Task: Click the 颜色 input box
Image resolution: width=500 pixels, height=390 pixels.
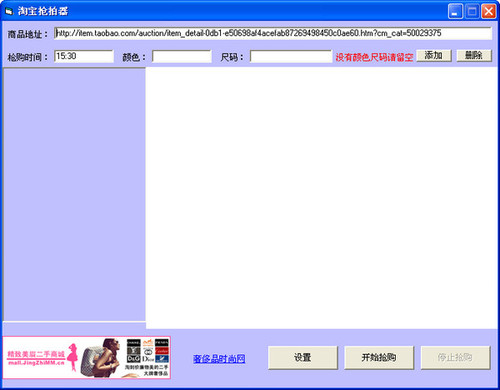Action: coord(182,56)
